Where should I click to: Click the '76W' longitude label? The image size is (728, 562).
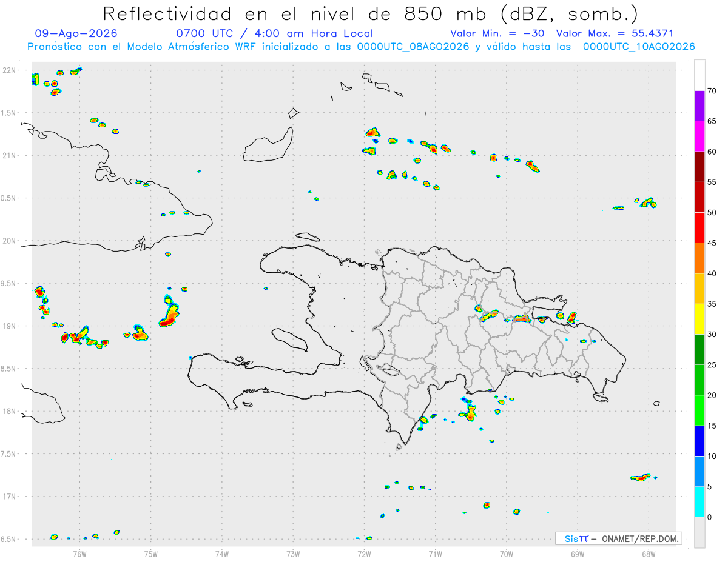pyautogui.click(x=79, y=554)
